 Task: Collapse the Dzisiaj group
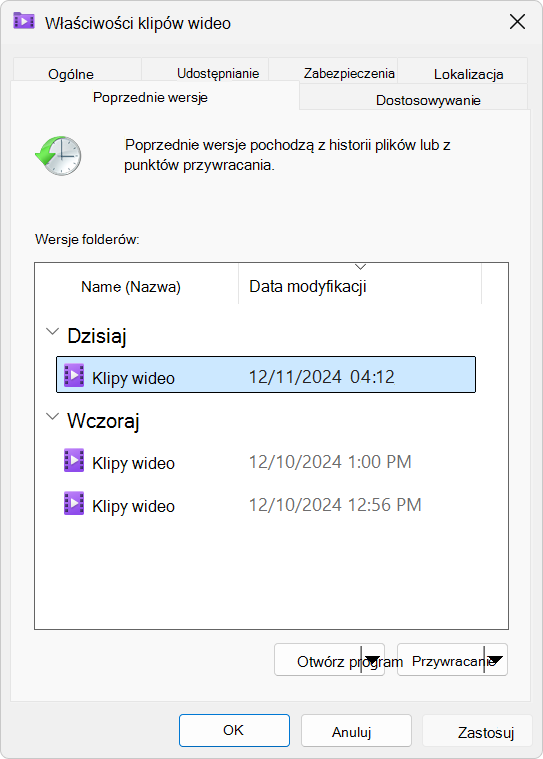coord(52,332)
